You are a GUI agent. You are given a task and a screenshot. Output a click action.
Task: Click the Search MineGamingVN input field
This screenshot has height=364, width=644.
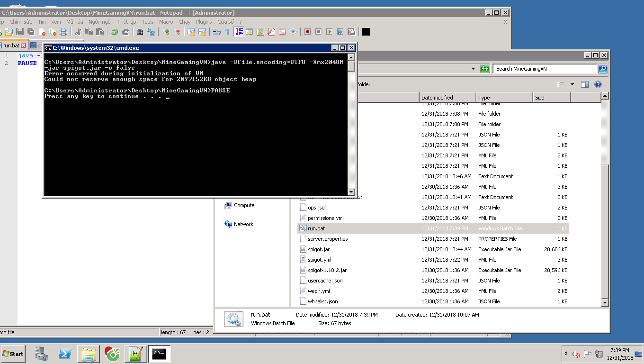545,69
